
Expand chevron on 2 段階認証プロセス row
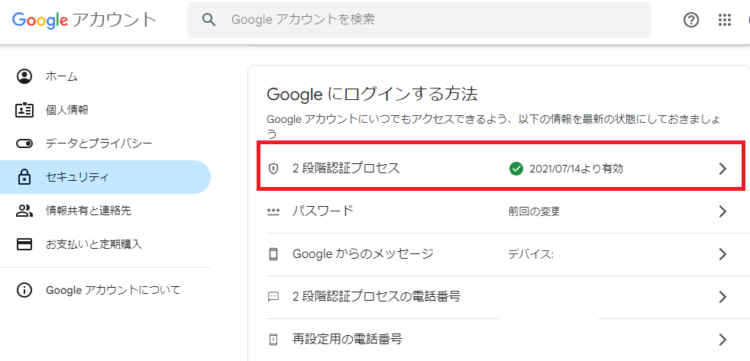[x=723, y=168]
